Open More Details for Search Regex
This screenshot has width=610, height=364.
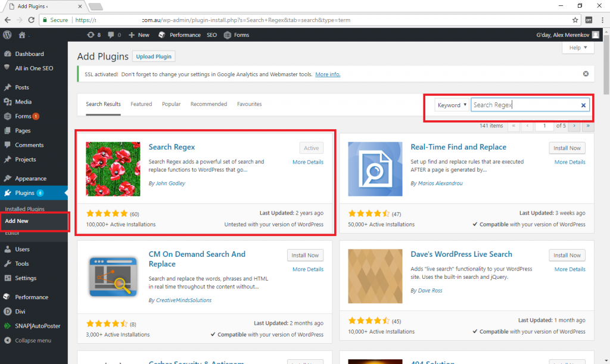point(308,161)
